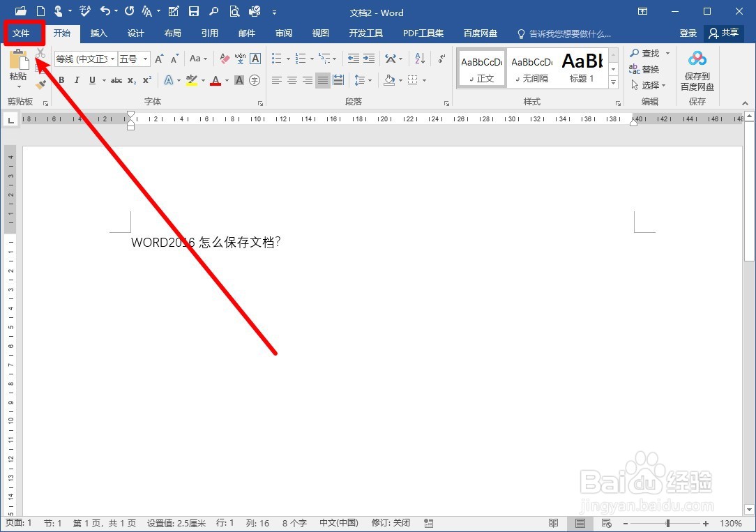Apply text highlight color icon
This screenshot has width=756, height=532.
click(192, 80)
